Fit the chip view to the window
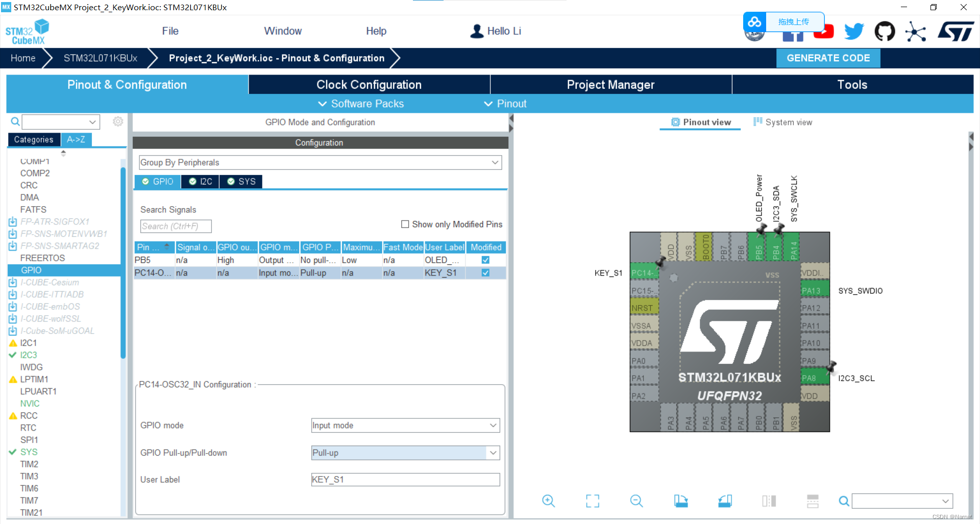Screen dimensions: 980x524 tap(593, 501)
